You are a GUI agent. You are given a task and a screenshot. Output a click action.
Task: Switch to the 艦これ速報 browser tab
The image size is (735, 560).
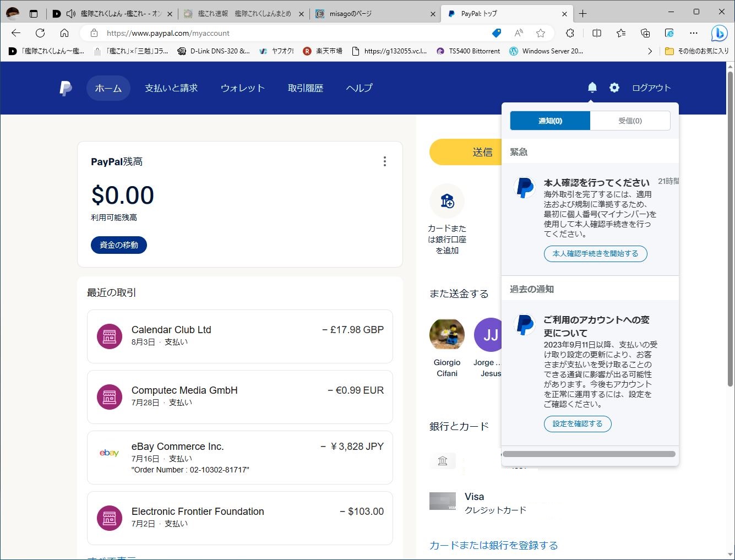245,14
